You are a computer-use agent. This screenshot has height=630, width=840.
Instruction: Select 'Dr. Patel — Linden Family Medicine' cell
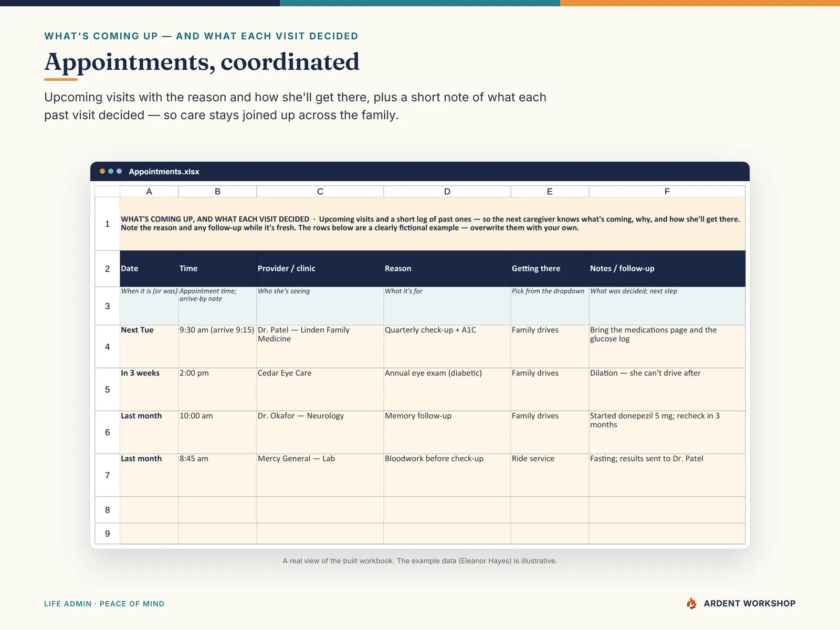(x=320, y=346)
